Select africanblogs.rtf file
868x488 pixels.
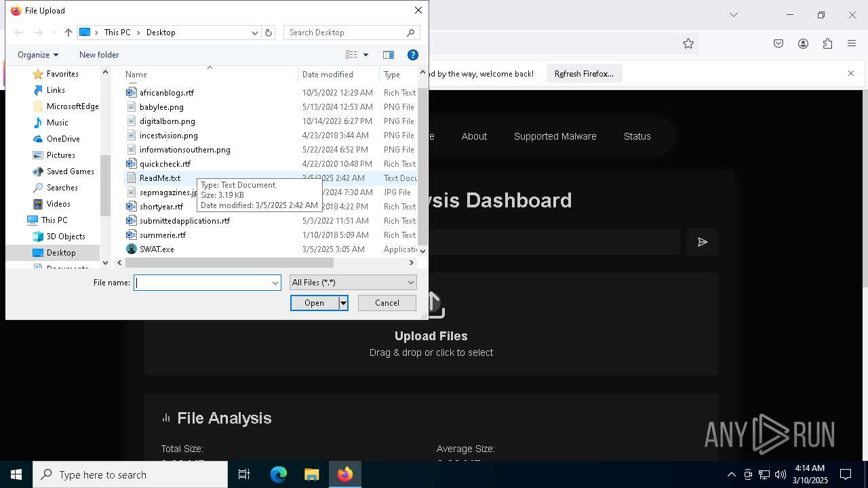pyautogui.click(x=167, y=93)
